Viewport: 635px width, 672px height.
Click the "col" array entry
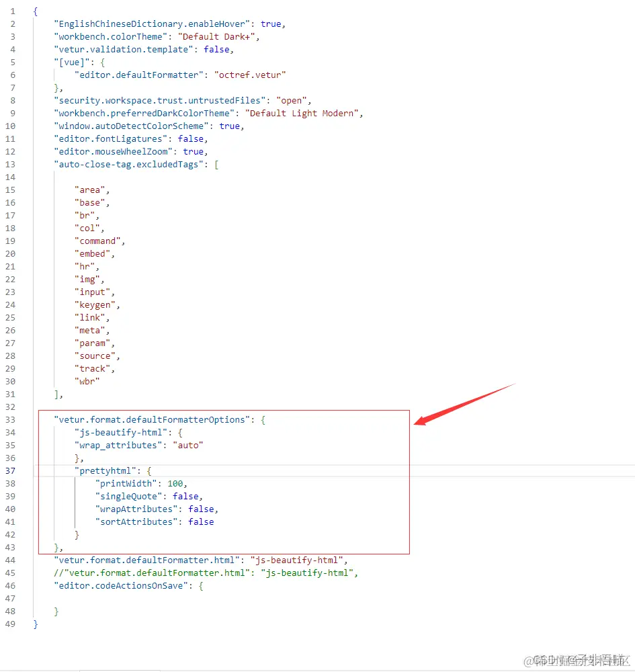coord(87,228)
